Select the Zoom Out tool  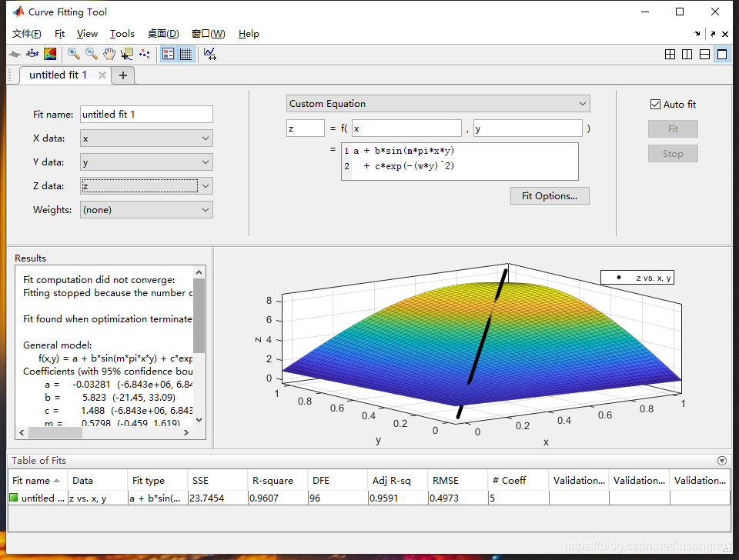pos(92,54)
